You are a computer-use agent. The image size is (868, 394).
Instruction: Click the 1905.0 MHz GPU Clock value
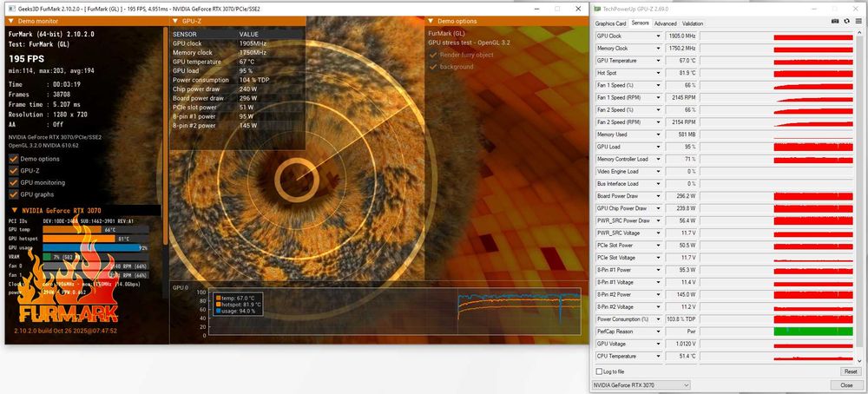point(681,36)
